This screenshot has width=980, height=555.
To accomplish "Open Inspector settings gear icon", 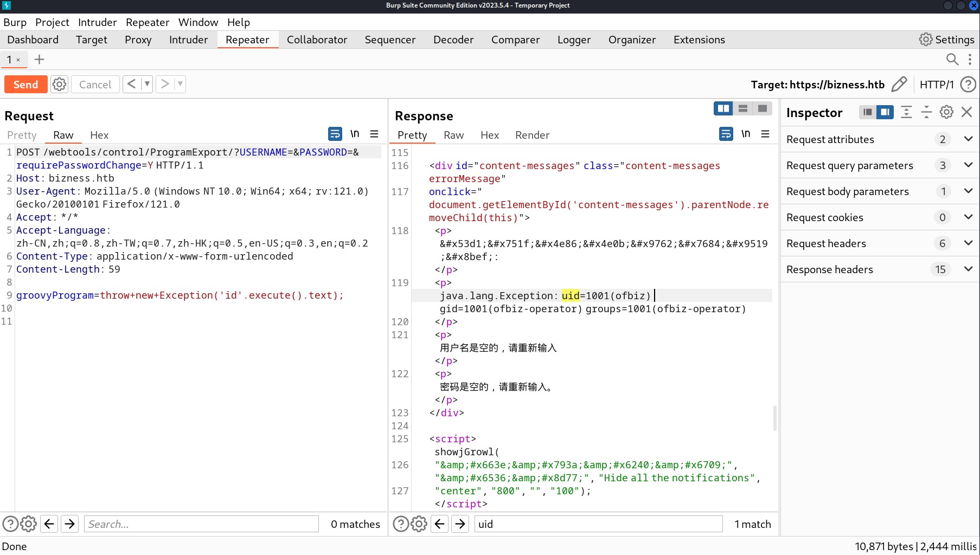I will [946, 112].
